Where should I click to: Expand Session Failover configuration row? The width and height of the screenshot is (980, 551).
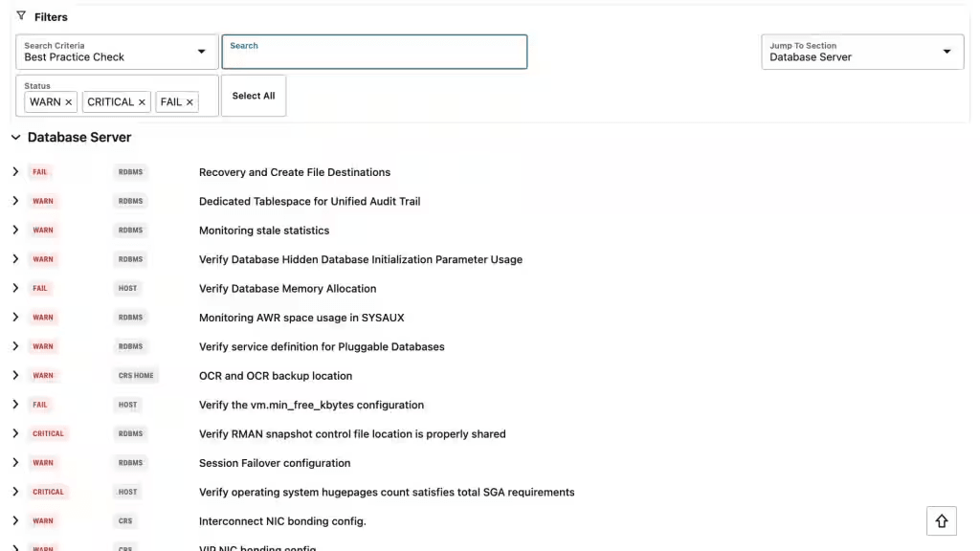15,463
